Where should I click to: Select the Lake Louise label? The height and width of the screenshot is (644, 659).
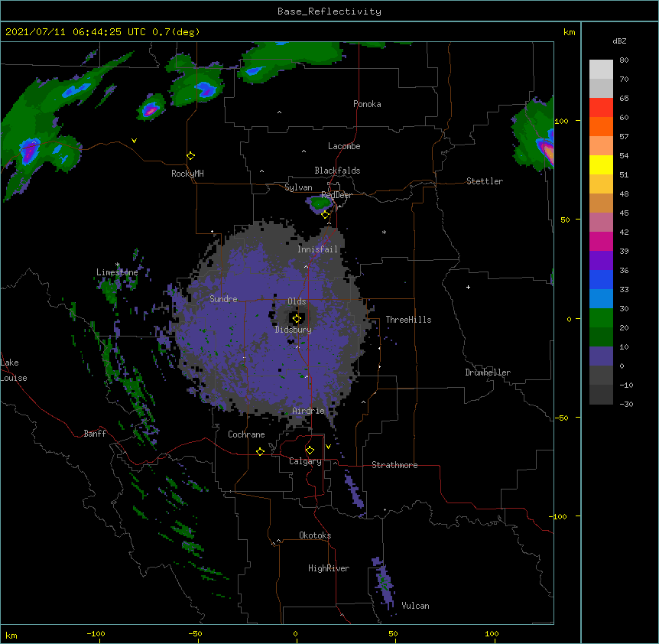click(x=14, y=370)
